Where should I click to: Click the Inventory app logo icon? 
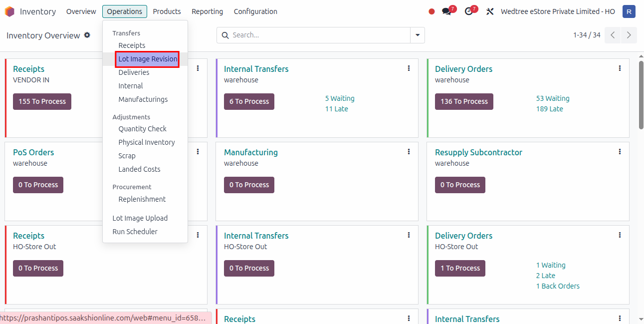[9, 11]
